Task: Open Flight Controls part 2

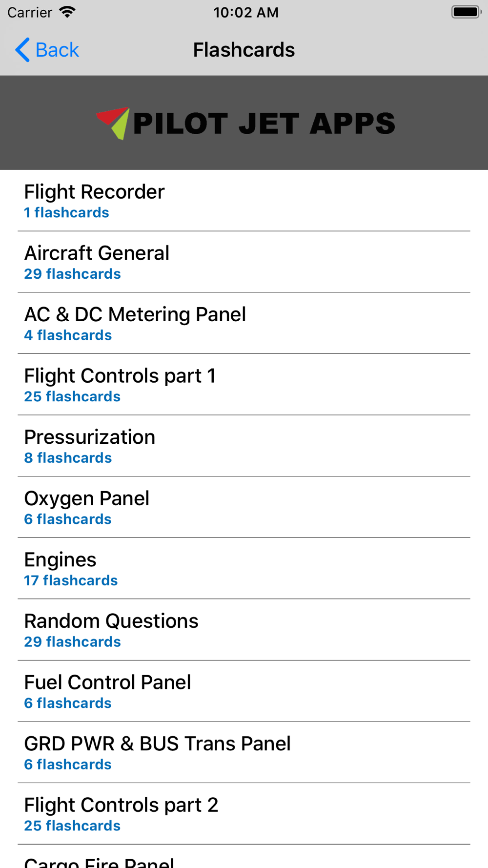Action: click(x=244, y=814)
